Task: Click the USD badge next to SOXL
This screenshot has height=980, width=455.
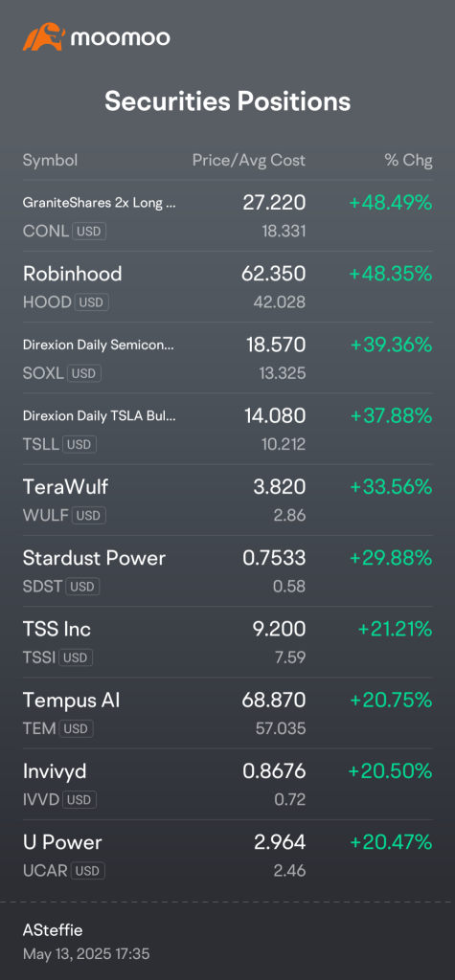Action: (84, 374)
